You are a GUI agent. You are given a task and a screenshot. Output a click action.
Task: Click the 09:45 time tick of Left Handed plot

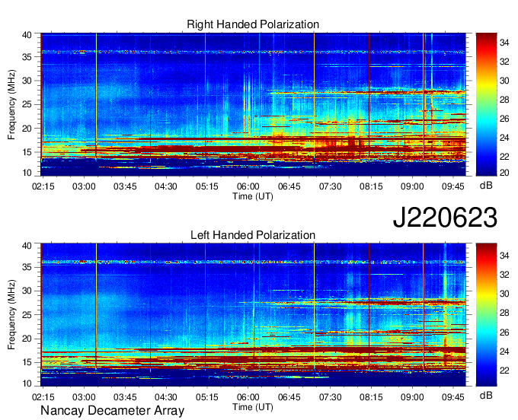453,396
